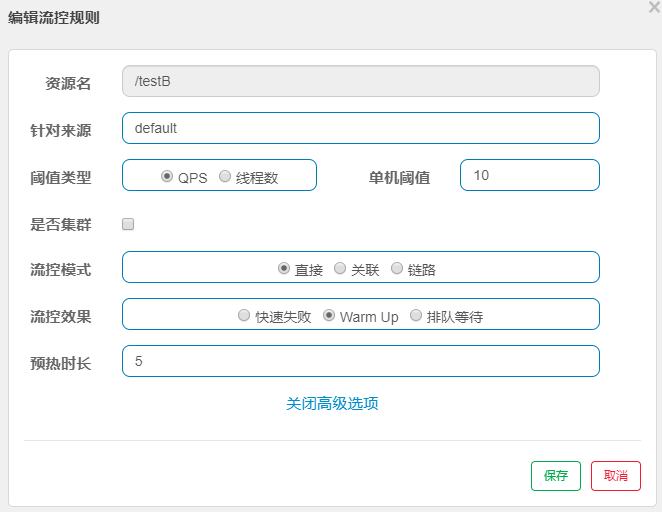The image size is (662, 512).
Task: Enable the 是否集群 checkbox
Action: click(x=128, y=224)
